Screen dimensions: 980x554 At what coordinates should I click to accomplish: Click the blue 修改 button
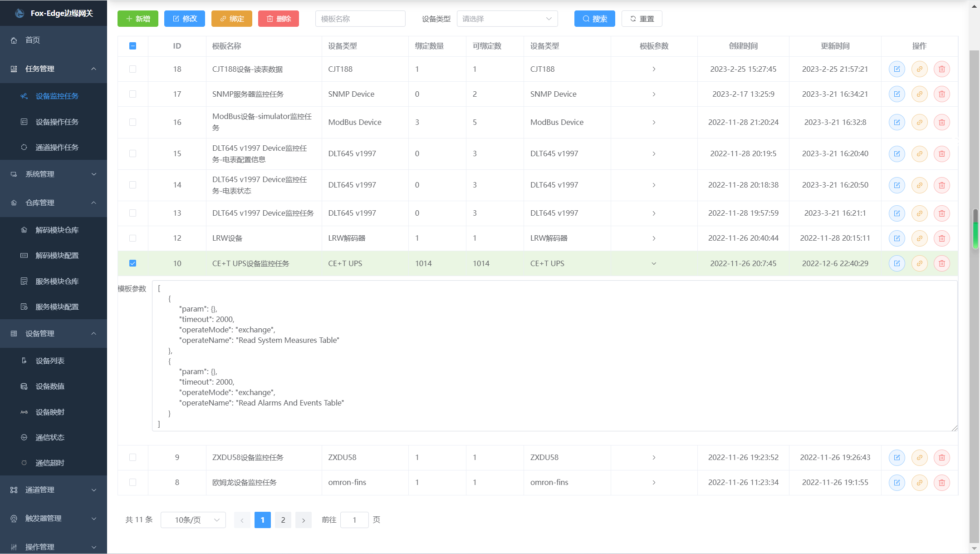click(x=185, y=19)
